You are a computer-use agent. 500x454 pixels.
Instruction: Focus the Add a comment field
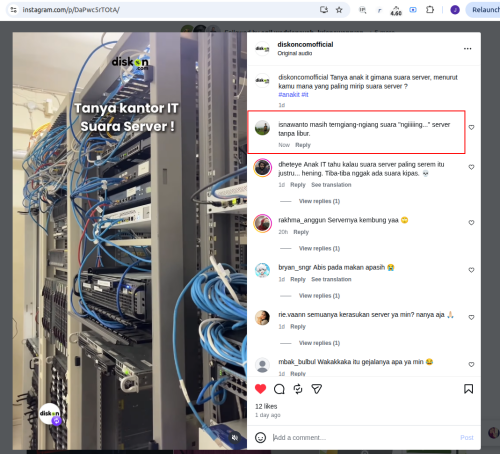(x=363, y=438)
